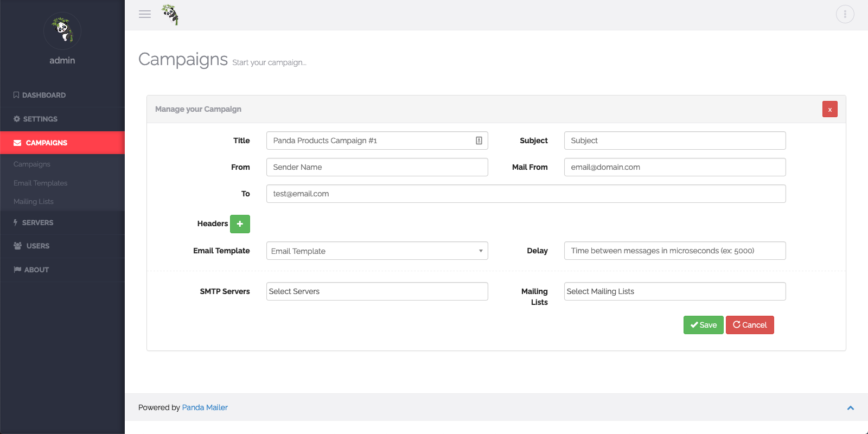Focus the Subject input field
868x434 pixels.
coord(674,141)
